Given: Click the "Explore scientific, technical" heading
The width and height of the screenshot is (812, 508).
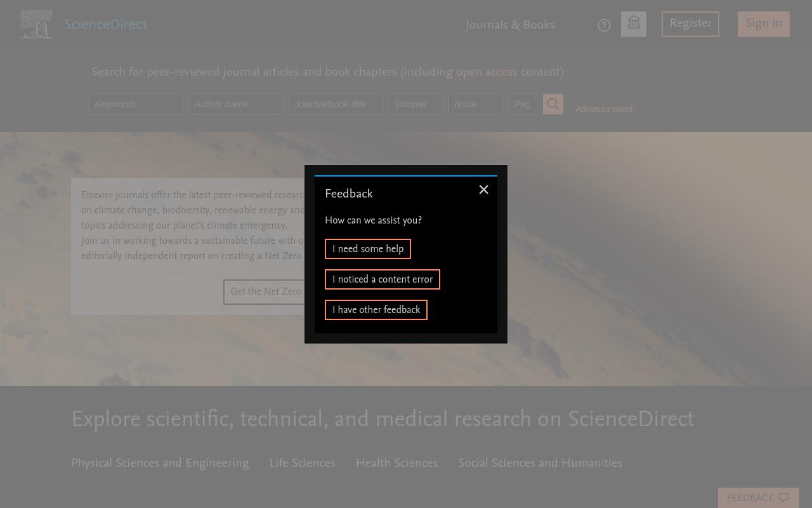Looking at the screenshot, I should click(x=383, y=420).
